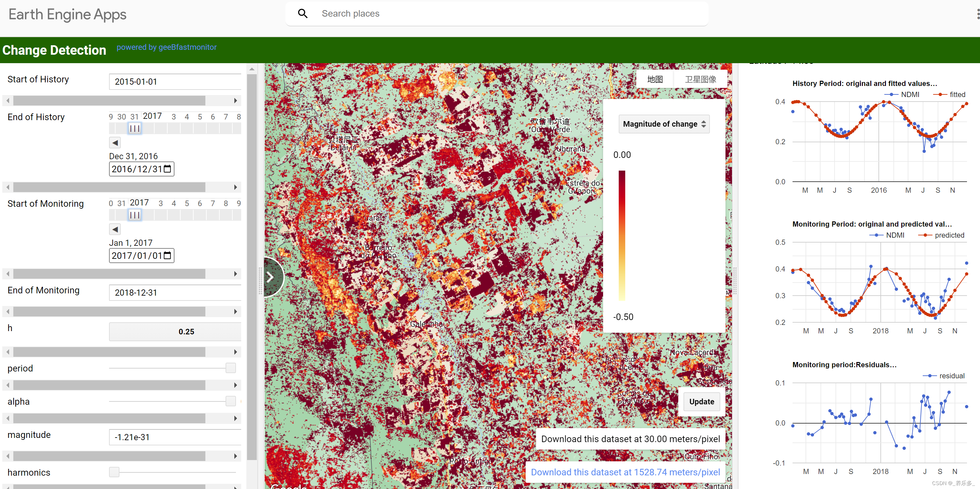Switch to 卫星图像 satellite view

[x=700, y=79]
